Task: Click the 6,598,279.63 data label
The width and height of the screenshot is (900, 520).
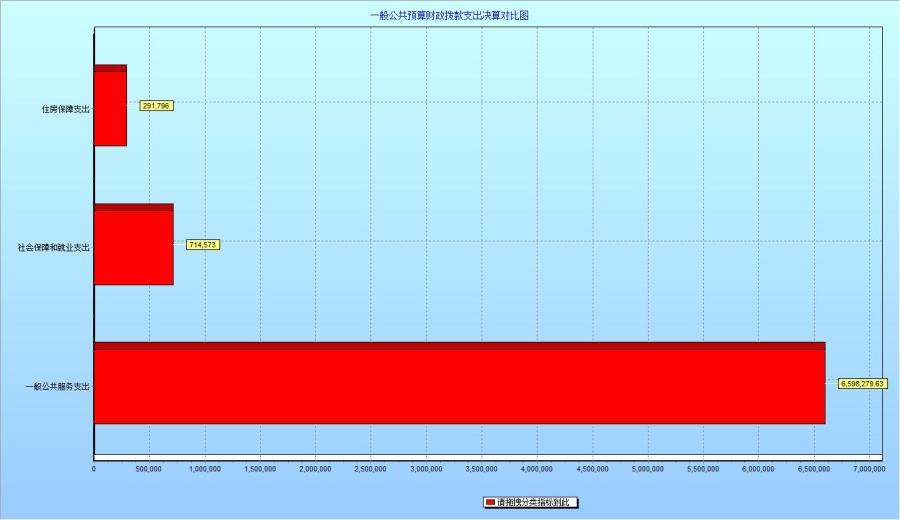Action: pos(863,383)
